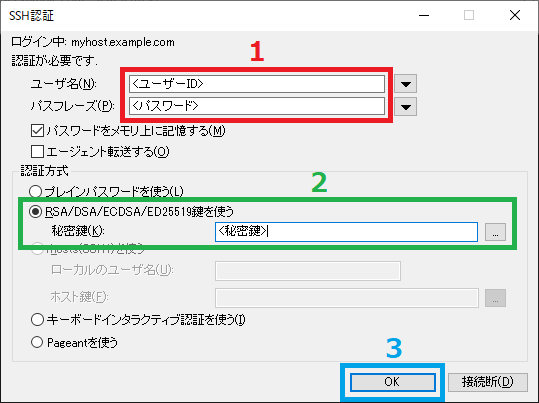The width and height of the screenshot is (539, 403).
Task: Click the browse button next to ホスト鍵 field
Action: 495,298
